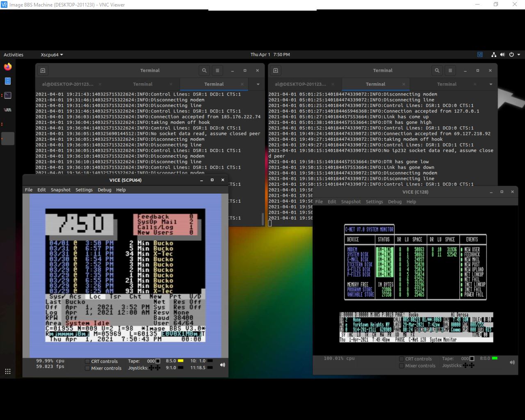Open Firefox from the Ubuntu dock
The image size is (525, 420).
pos(8,66)
